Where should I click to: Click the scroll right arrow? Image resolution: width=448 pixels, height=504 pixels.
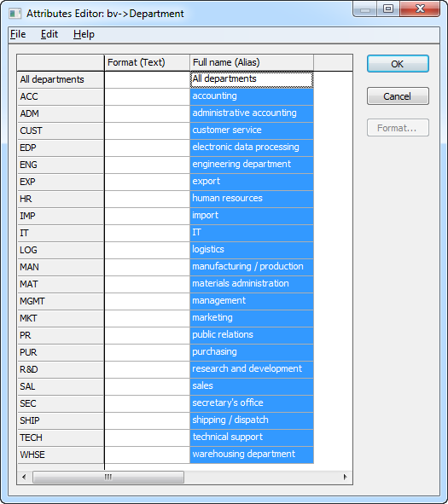[x=346, y=477]
